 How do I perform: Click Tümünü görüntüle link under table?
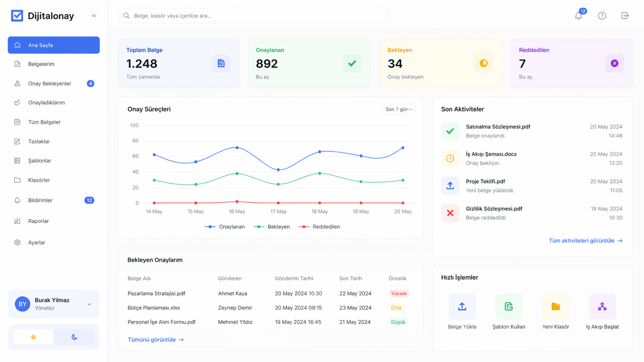156,340
